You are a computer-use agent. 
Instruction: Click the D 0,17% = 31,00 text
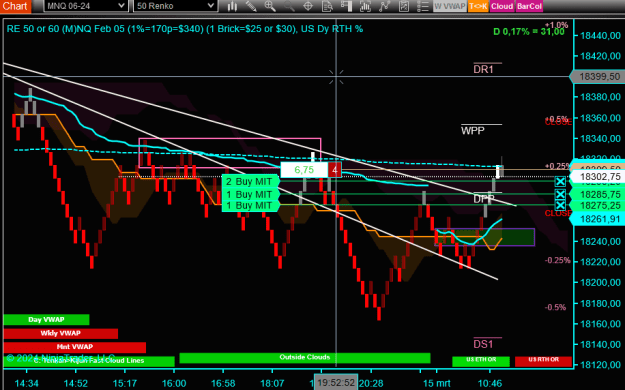(529, 32)
